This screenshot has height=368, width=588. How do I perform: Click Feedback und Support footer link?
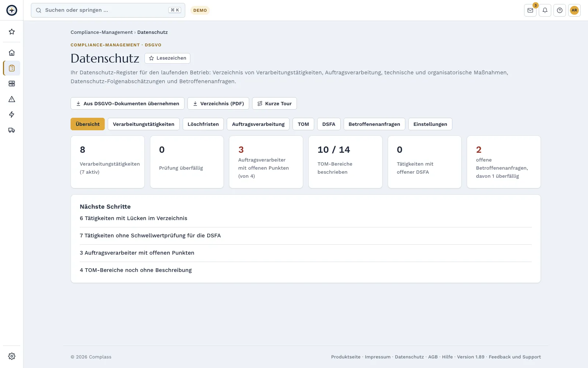[515, 357]
